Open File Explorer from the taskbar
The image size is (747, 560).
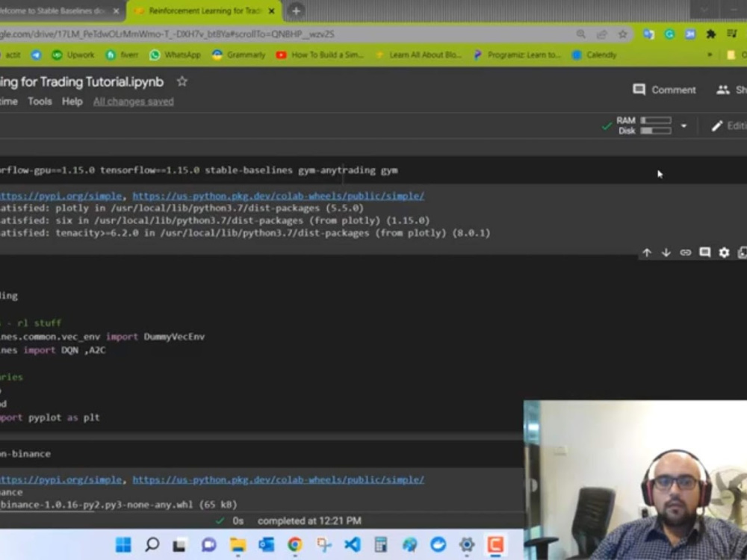[238, 544]
